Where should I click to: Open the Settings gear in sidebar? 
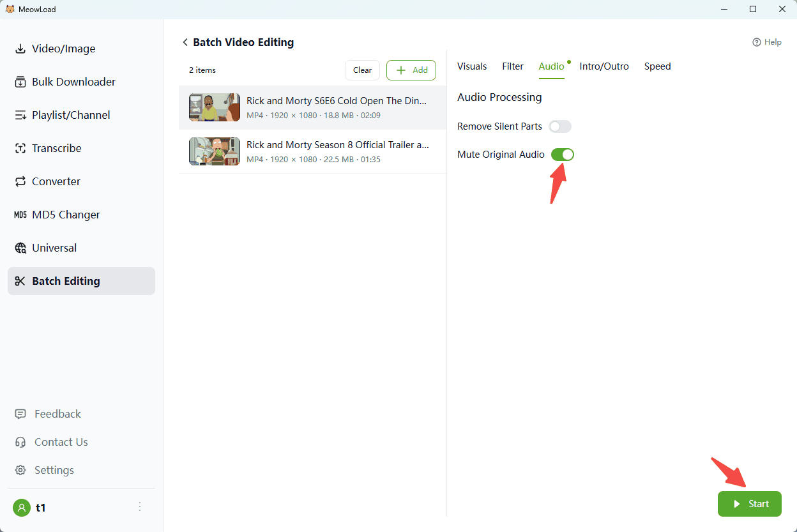tap(21, 470)
